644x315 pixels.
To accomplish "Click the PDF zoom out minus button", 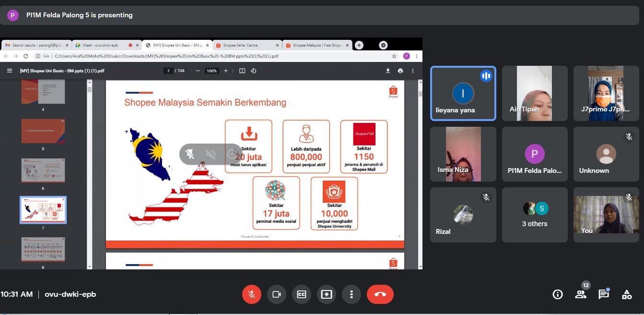I will (198, 71).
